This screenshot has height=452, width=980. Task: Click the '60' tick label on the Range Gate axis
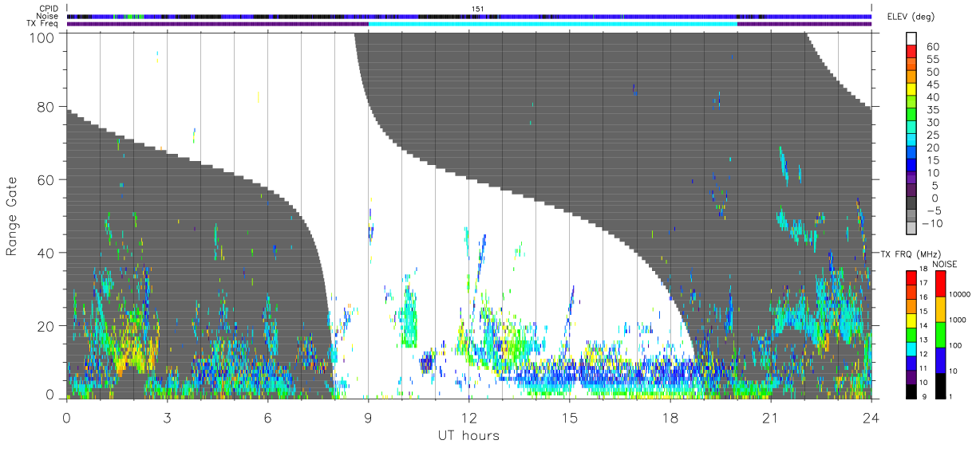pyautogui.click(x=47, y=180)
